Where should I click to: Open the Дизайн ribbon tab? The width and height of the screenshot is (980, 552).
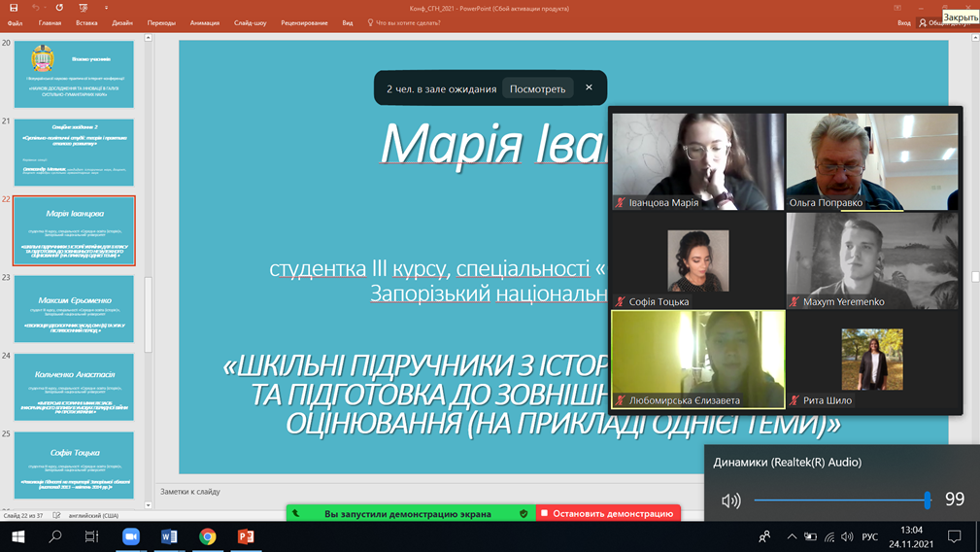click(122, 23)
